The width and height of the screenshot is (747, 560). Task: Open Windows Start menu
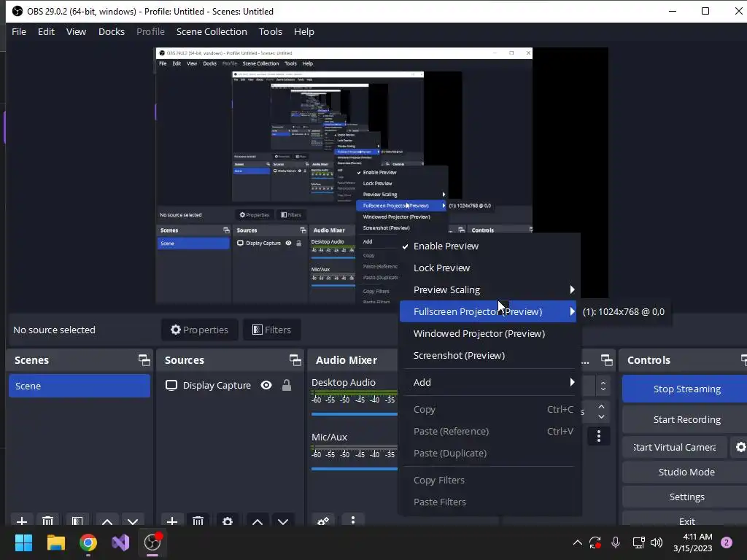tap(23, 542)
